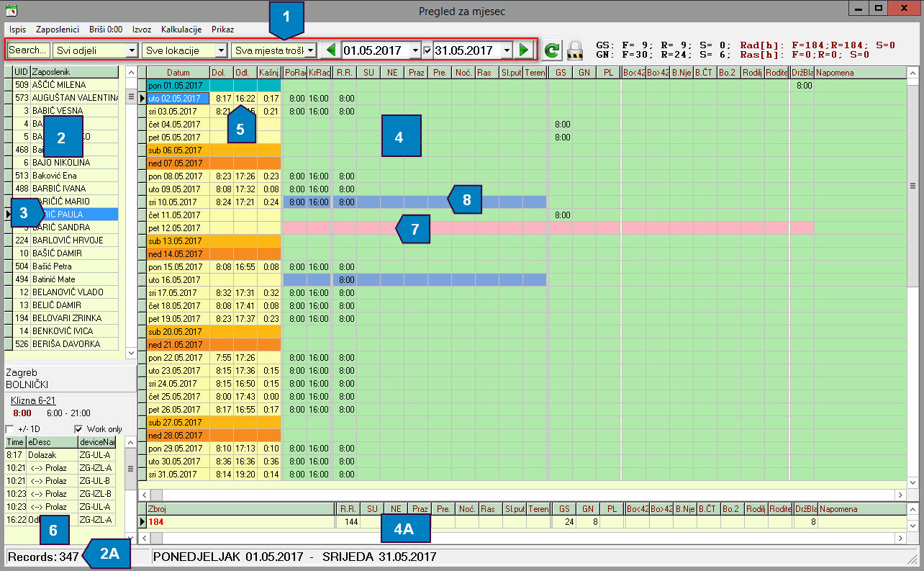Open the Ispis menu
The height and width of the screenshot is (571, 924).
[17, 30]
